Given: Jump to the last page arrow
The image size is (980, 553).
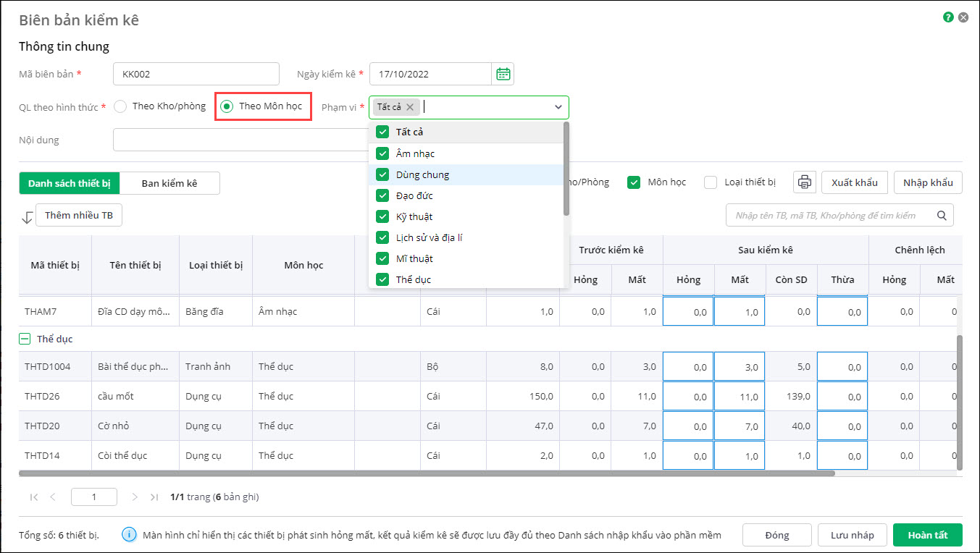Looking at the screenshot, I should [154, 497].
